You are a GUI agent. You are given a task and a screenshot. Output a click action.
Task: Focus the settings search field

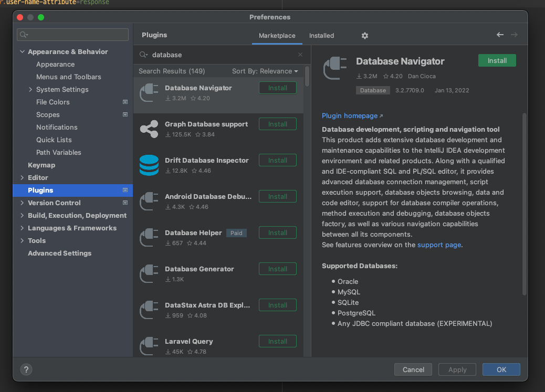pyautogui.click(x=72, y=35)
